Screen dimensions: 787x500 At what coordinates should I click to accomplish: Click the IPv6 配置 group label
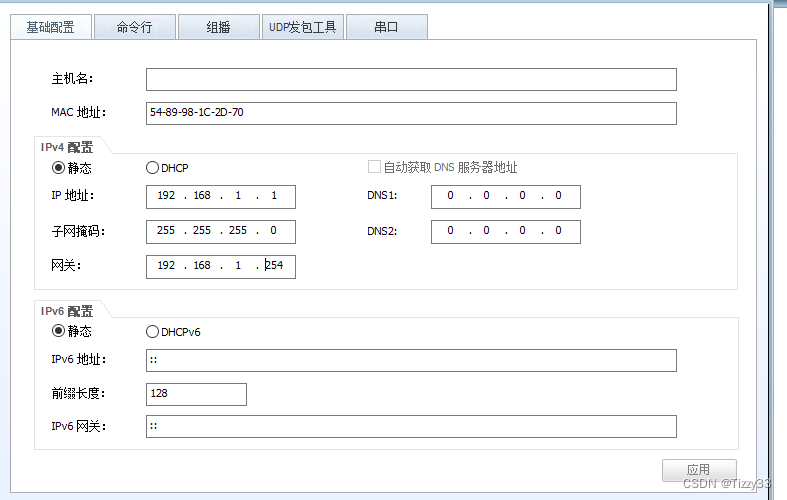pyautogui.click(x=67, y=311)
